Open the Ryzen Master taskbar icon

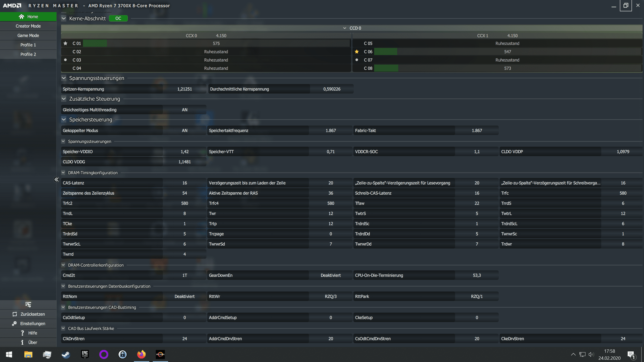point(160,354)
